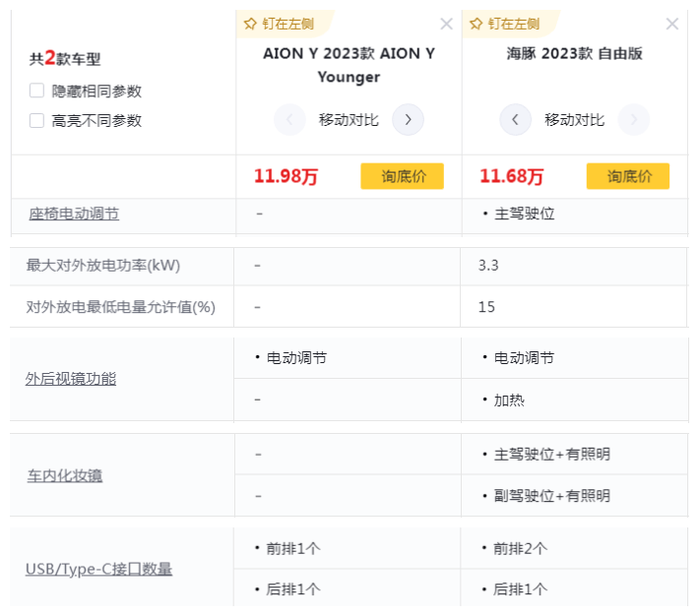Click the 海豚 2023款 自由版 title
Viewport: 699px width, 616px height.
point(575,53)
